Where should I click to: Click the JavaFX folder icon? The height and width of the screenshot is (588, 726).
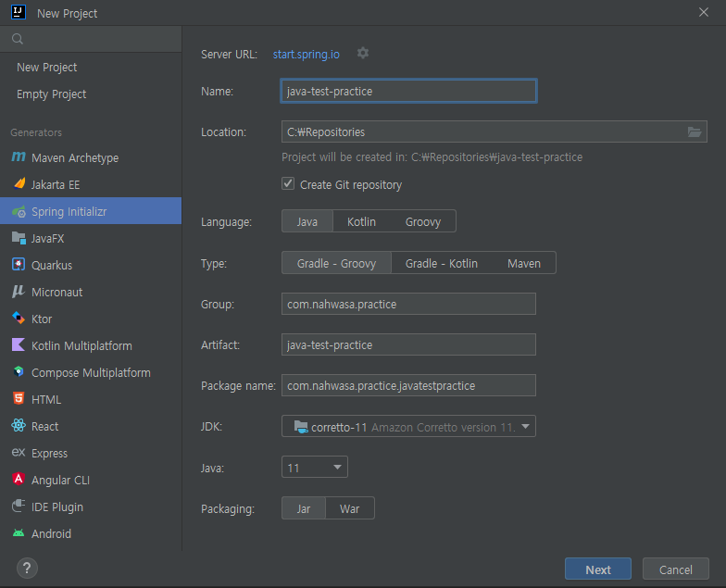pyautogui.click(x=19, y=238)
